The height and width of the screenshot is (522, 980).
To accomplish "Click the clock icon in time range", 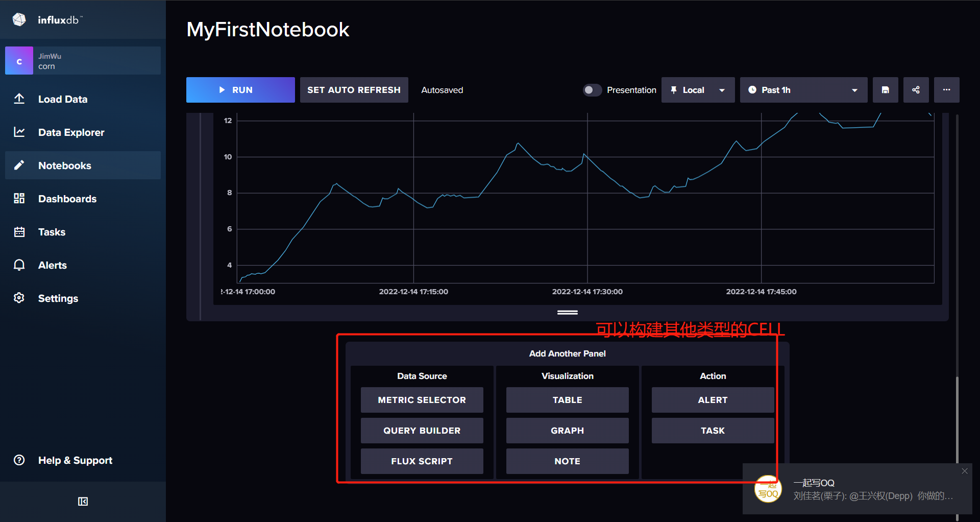I will tap(752, 90).
